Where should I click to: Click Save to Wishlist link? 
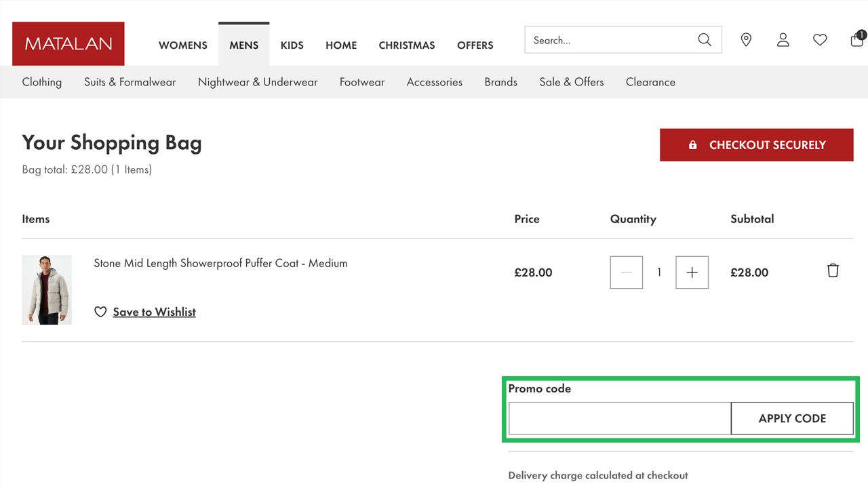pos(155,312)
